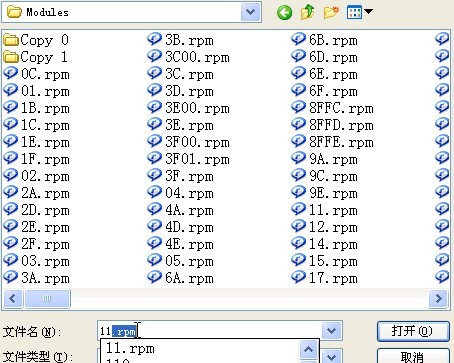
Task: Click the 9E.rpm file name
Action: point(333,194)
